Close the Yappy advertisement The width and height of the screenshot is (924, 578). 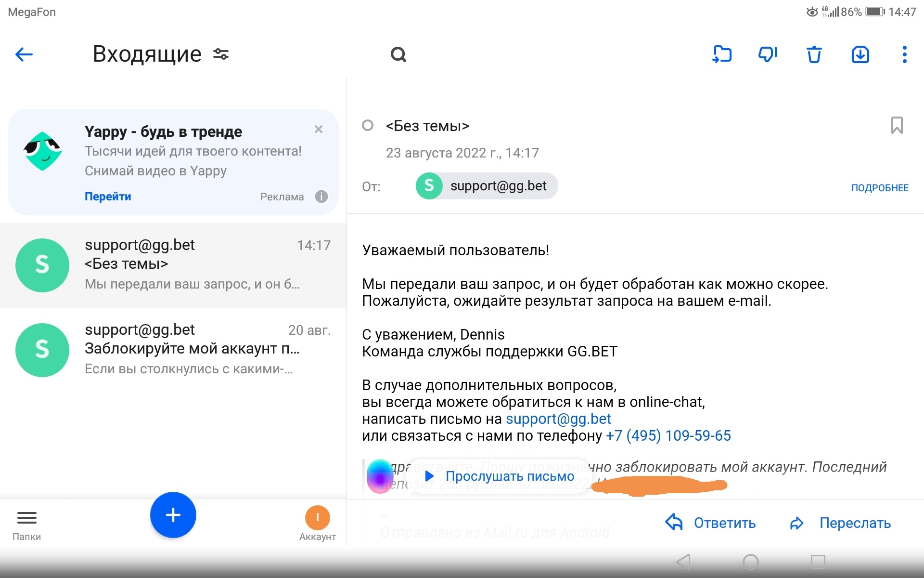[319, 129]
